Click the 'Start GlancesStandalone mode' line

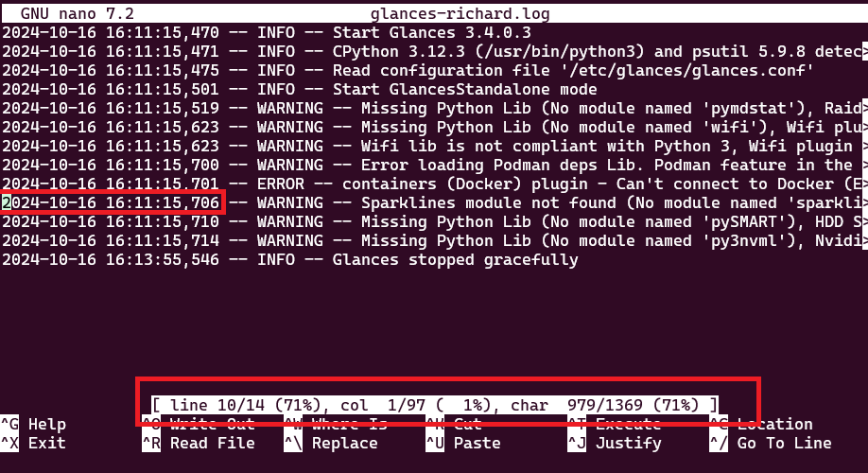click(x=300, y=89)
